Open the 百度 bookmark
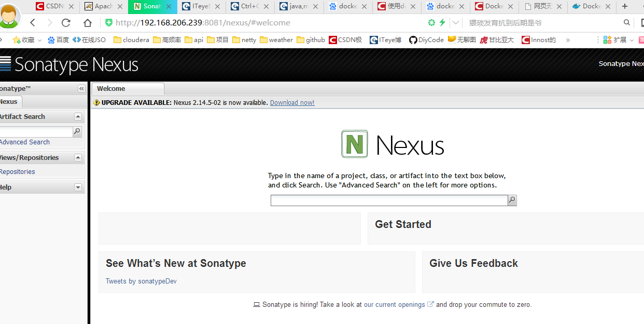 (58, 40)
